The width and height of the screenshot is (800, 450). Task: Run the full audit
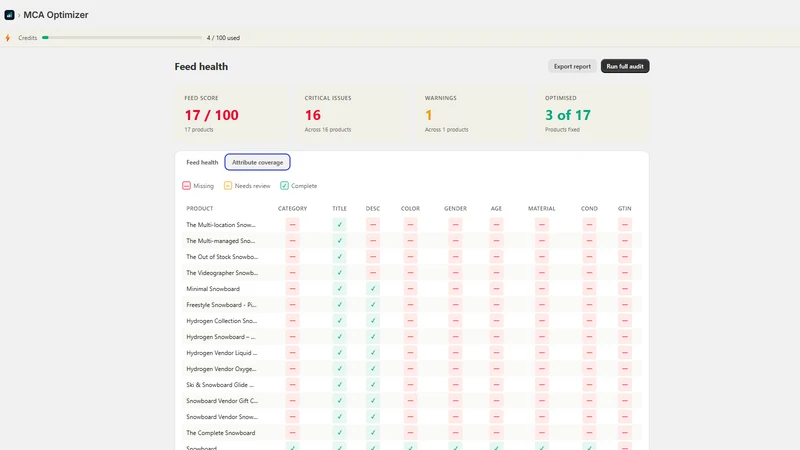(x=624, y=66)
